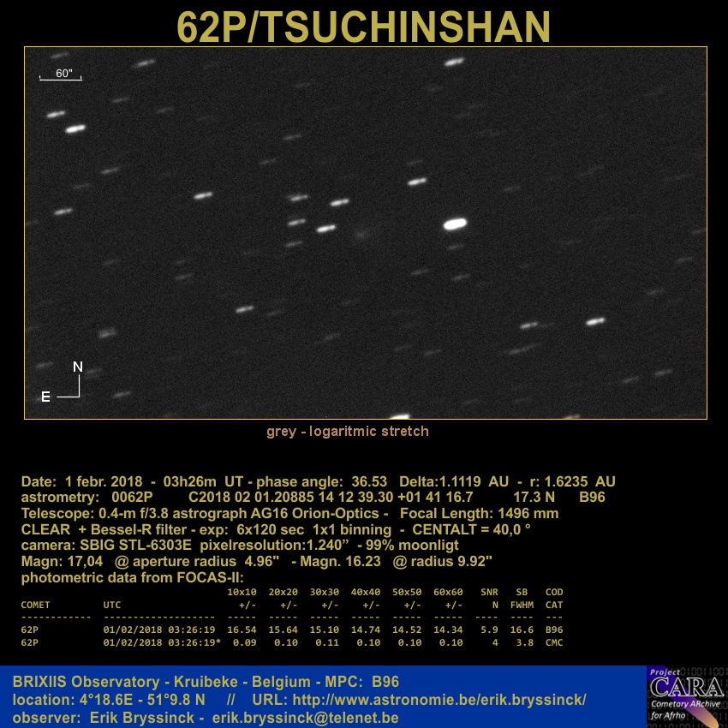Click the 'CENTALT = 40,0 °' value

coord(471,530)
